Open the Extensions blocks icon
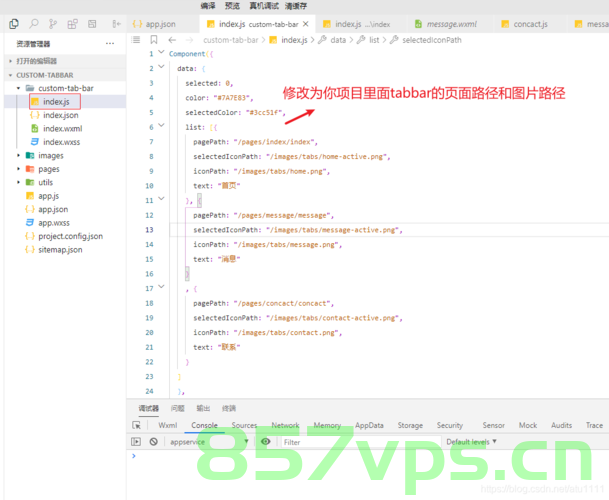This screenshot has width=609, height=500. coord(72,24)
